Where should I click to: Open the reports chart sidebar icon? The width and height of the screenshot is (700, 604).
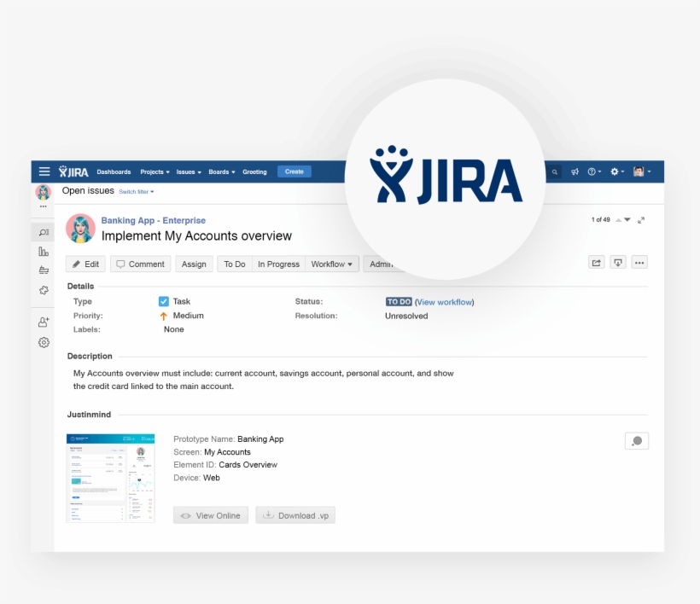(44, 252)
